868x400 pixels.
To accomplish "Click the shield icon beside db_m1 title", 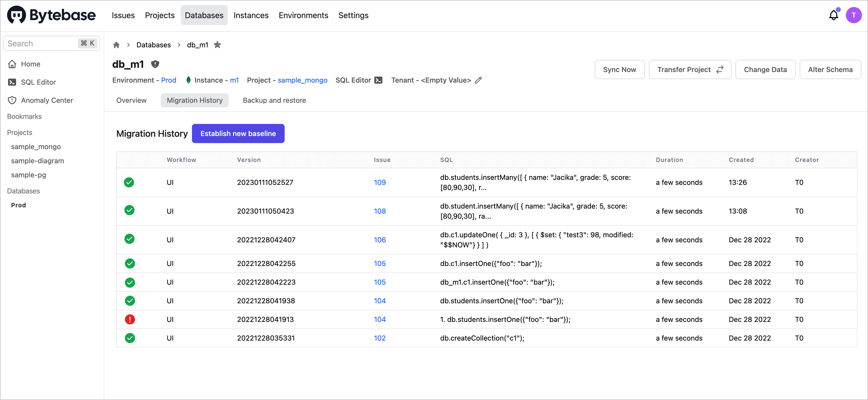I will (x=155, y=64).
